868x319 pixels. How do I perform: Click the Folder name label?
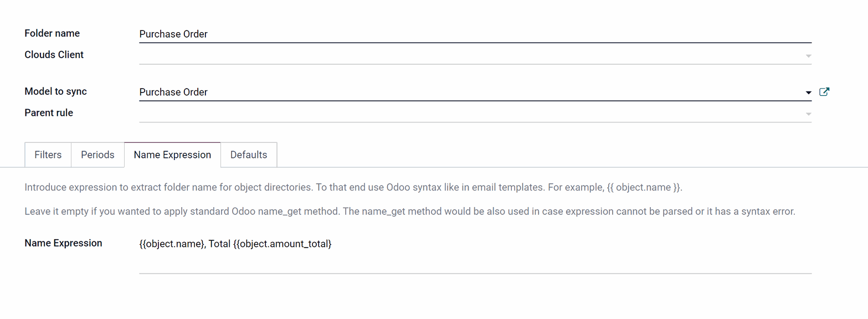tap(52, 33)
